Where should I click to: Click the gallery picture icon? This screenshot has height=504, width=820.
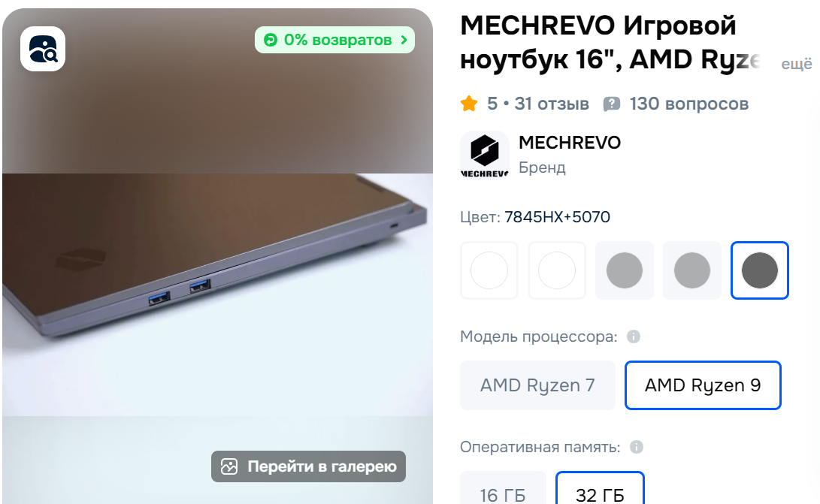(229, 466)
